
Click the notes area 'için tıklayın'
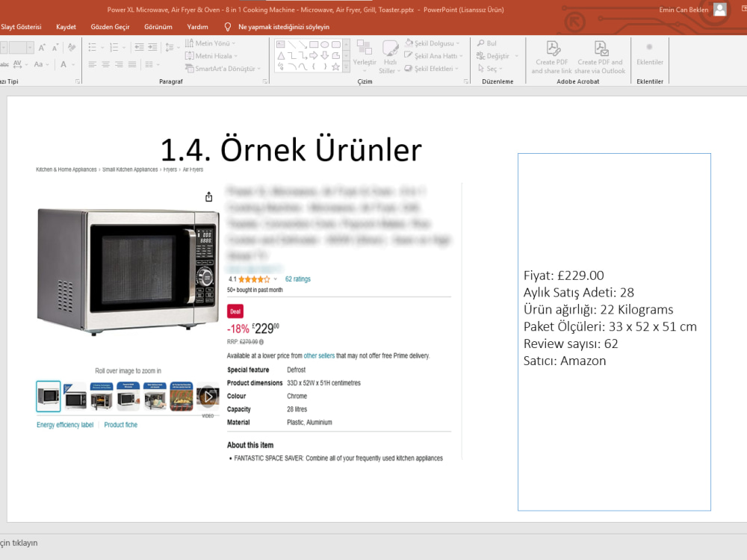tap(19, 543)
